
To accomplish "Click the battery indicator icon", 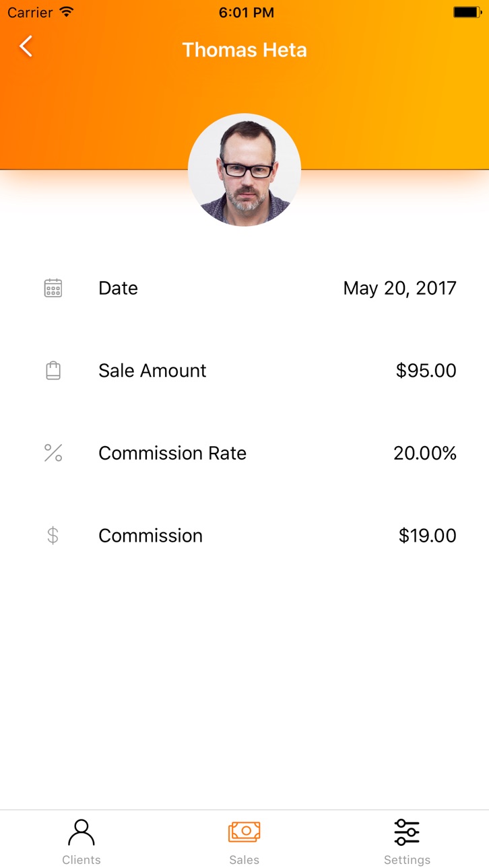I will pos(467,12).
